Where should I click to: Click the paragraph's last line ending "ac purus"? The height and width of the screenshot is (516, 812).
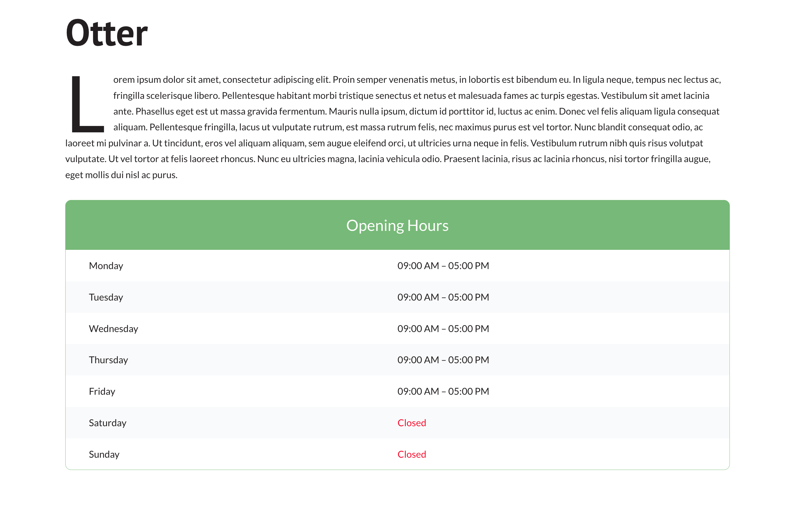121,175
